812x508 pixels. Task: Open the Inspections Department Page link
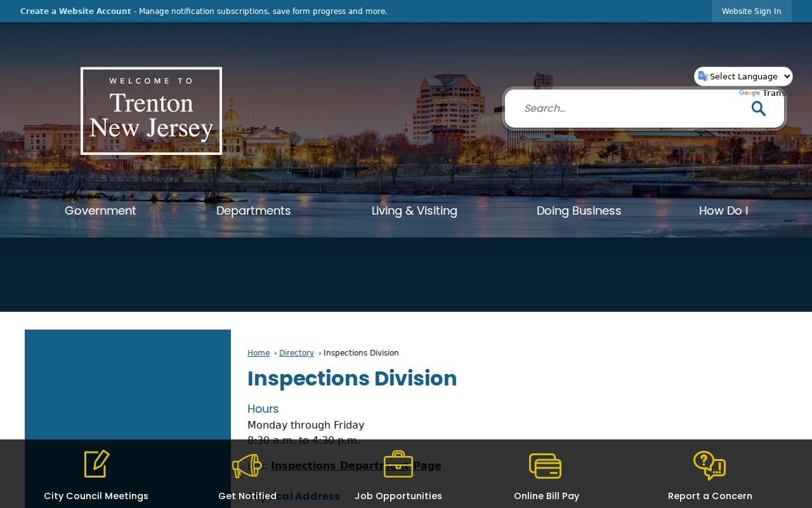pos(356,465)
